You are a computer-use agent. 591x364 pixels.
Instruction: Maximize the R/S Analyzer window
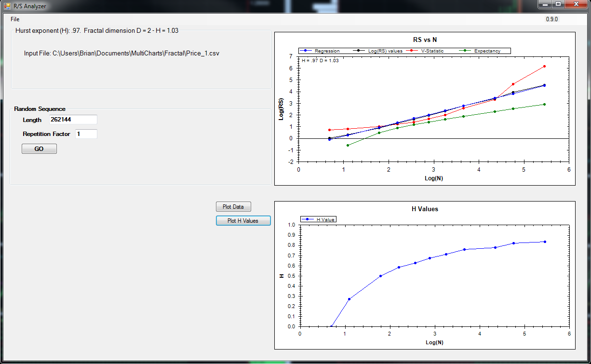pos(558,4)
